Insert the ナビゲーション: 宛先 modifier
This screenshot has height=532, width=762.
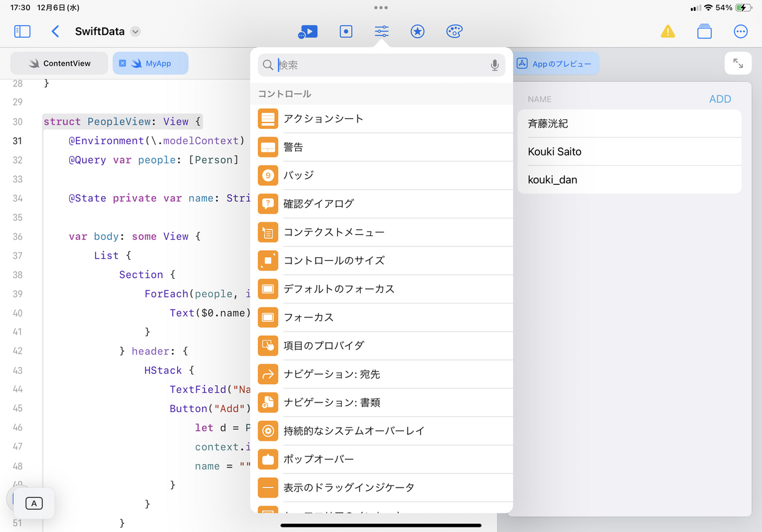[x=381, y=375]
